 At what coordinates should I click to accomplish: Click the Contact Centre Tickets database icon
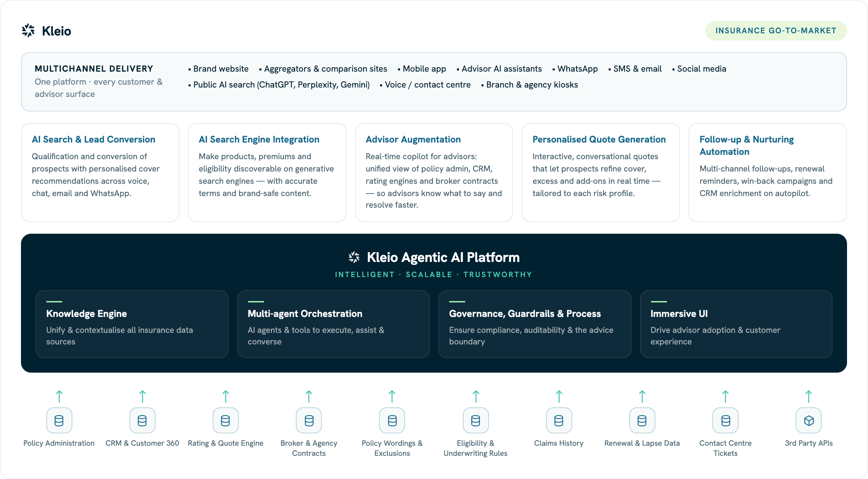[x=726, y=420]
